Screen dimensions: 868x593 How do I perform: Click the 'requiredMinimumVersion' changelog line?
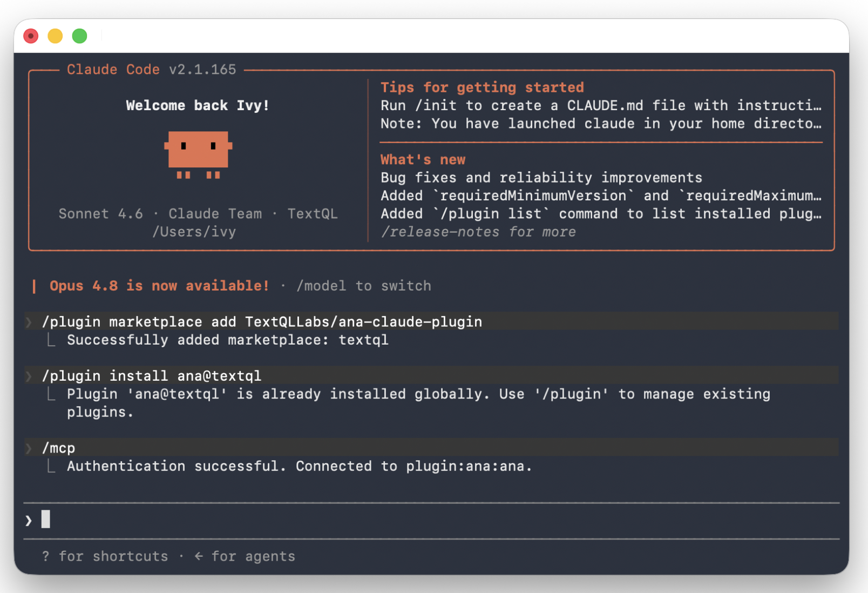601,196
